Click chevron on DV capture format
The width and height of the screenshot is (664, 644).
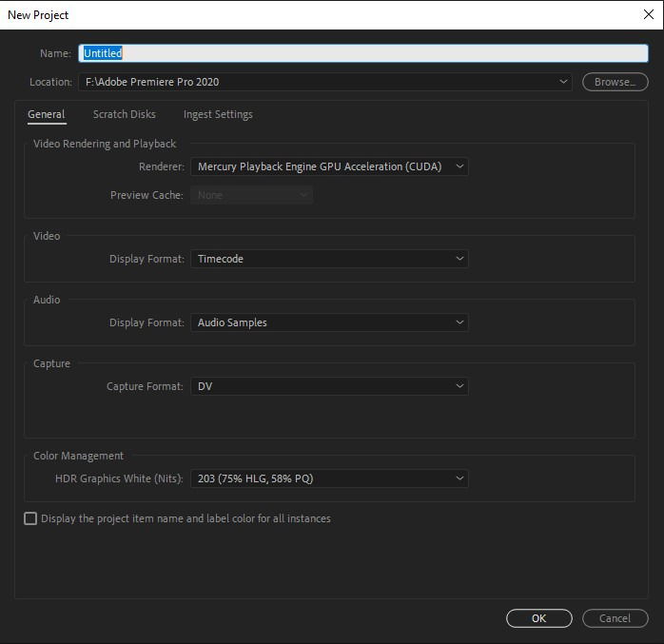tap(459, 385)
